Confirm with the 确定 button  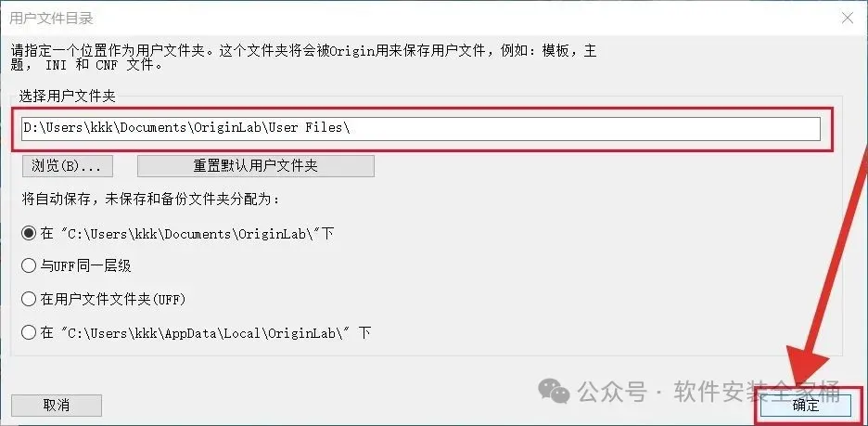[806, 405]
